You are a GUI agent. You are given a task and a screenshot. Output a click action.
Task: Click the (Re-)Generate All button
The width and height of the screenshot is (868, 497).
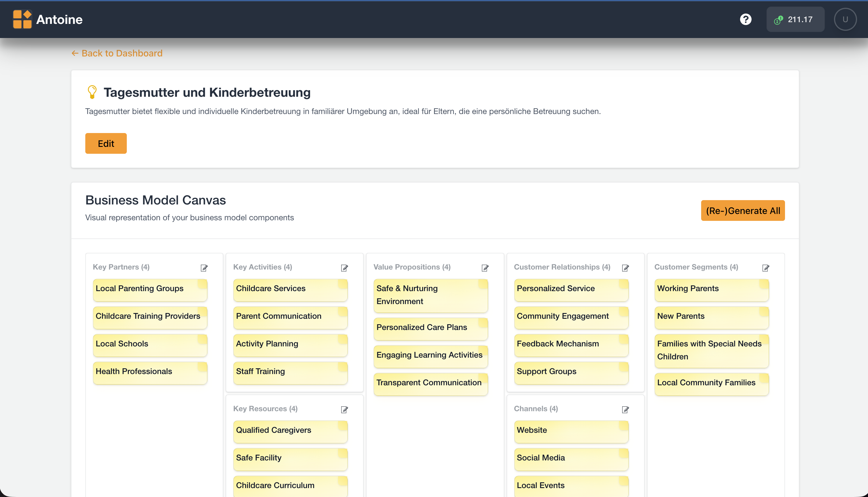743,210
